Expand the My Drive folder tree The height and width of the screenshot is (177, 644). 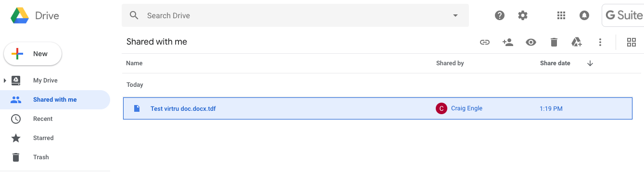tap(5, 81)
